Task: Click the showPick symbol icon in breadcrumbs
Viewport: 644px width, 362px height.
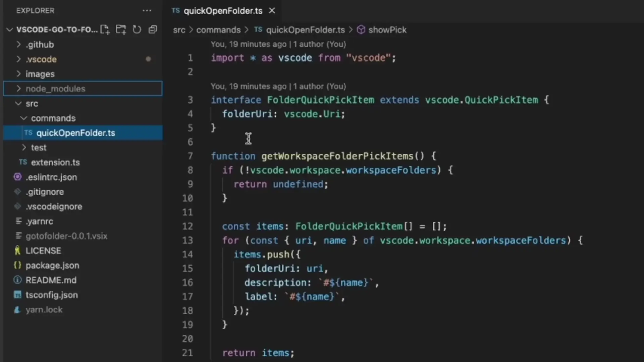Action: coord(361,30)
